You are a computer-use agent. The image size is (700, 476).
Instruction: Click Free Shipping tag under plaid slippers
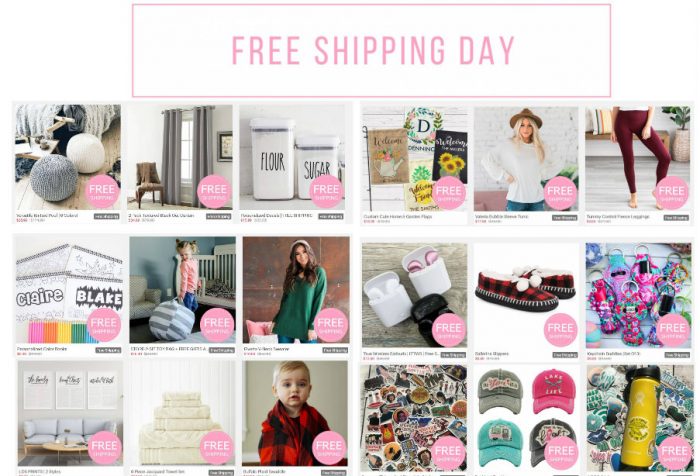tap(565, 355)
